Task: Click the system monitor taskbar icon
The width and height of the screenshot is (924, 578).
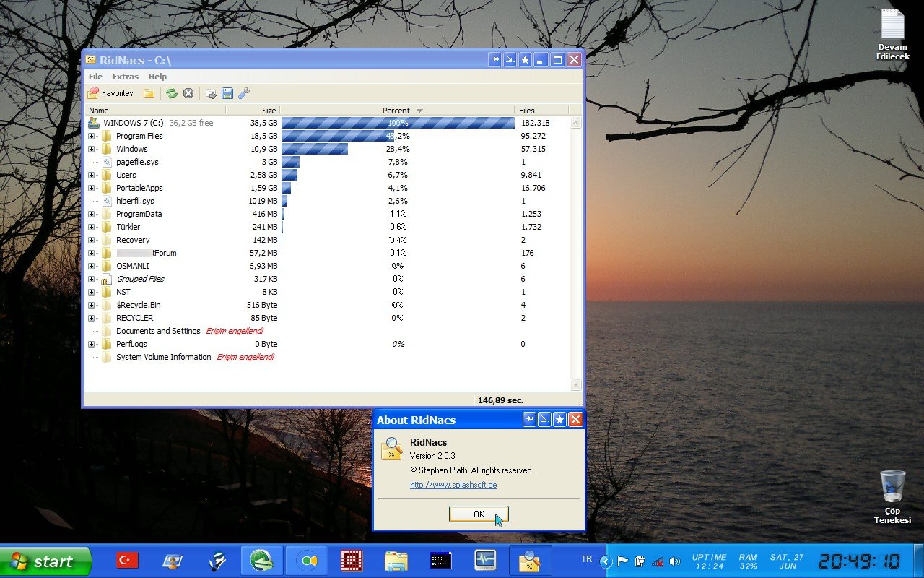Action: click(485, 561)
